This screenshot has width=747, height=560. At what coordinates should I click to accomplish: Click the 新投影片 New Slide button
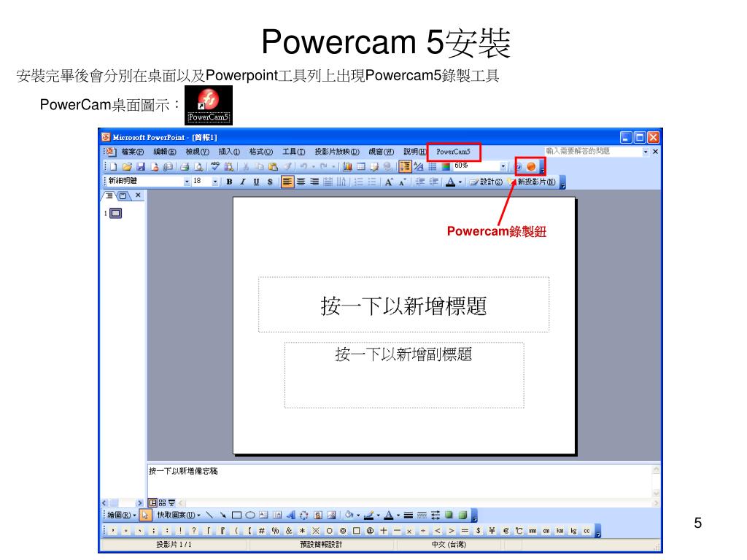click(x=531, y=182)
